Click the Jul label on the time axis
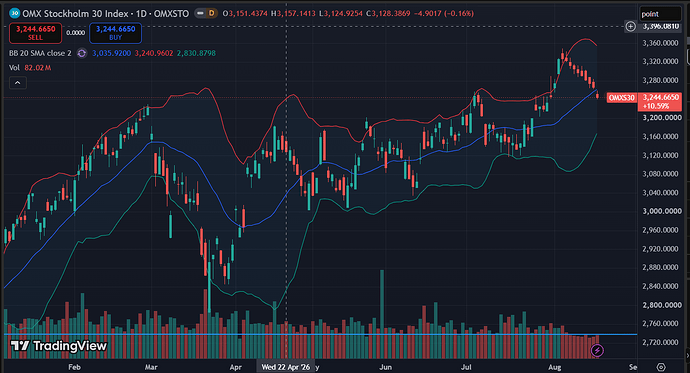690x373 pixels. pos(466,367)
